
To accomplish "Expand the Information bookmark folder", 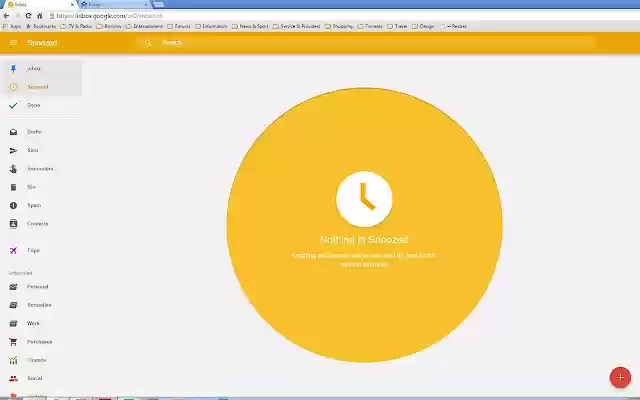I will pos(211,26).
